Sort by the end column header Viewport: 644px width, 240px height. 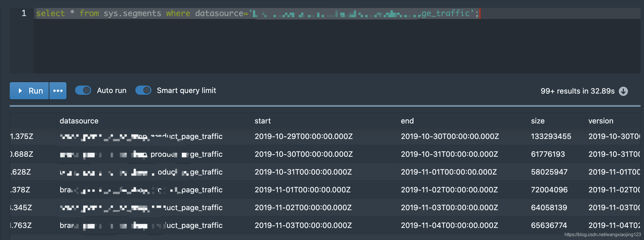point(407,121)
